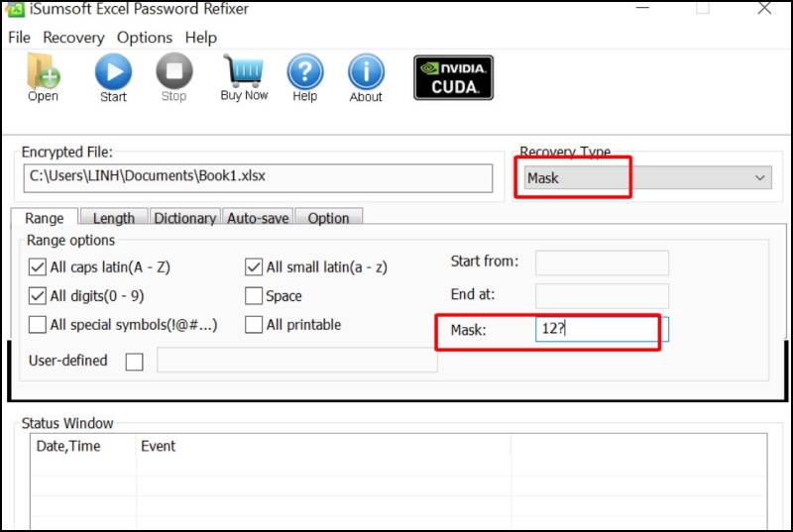Tick the User-defined checkbox
The width and height of the screenshot is (793, 532).
click(135, 362)
